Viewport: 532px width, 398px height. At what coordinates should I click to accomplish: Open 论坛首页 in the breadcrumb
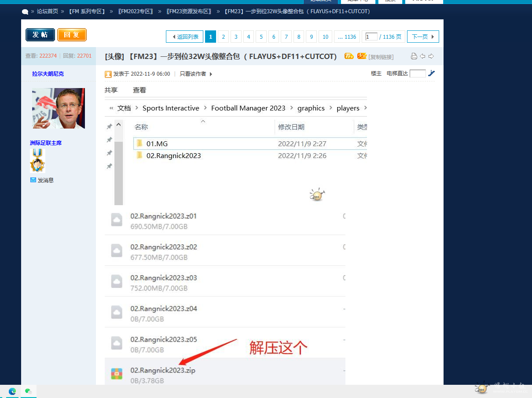tap(48, 11)
